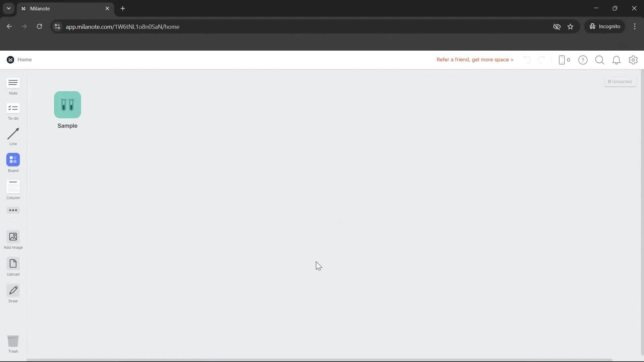Open the notifications bell
This screenshot has width=644, height=362.
coord(616,60)
